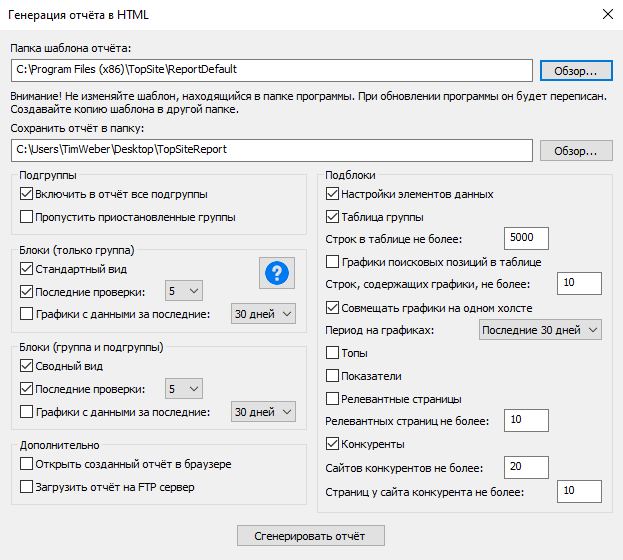This screenshot has width=623, height=560.
Task: Enable 'Пропустить приостановленные группы' checkbox
Action: click(x=27, y=217)
